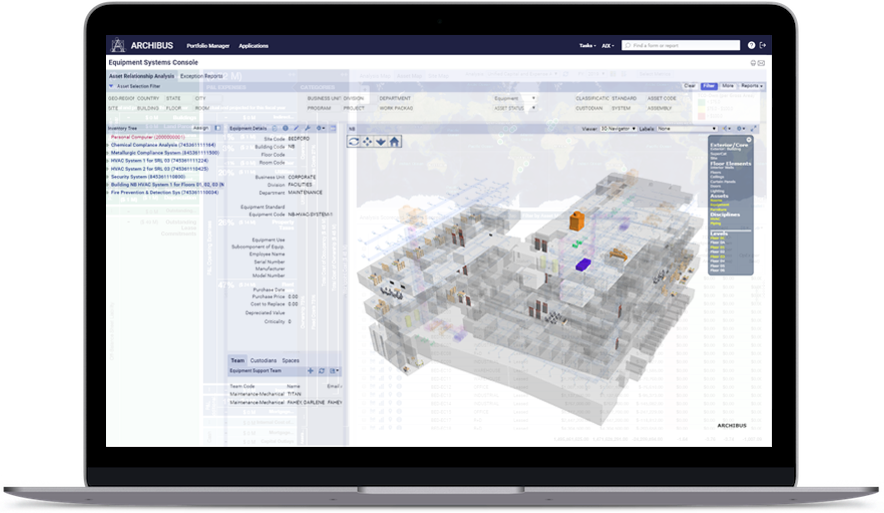
Task: Click the blue Filter button
Action: 709,86
